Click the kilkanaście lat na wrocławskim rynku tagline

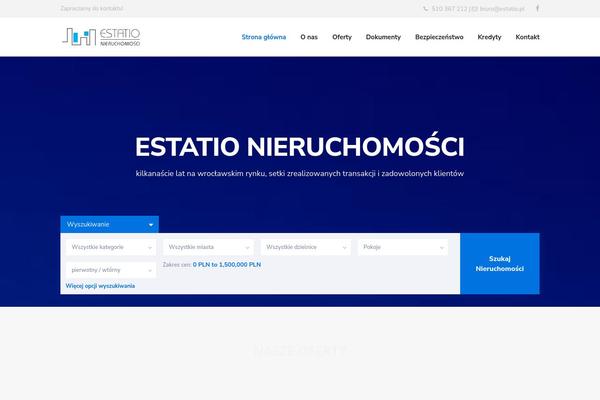point(300,173)
